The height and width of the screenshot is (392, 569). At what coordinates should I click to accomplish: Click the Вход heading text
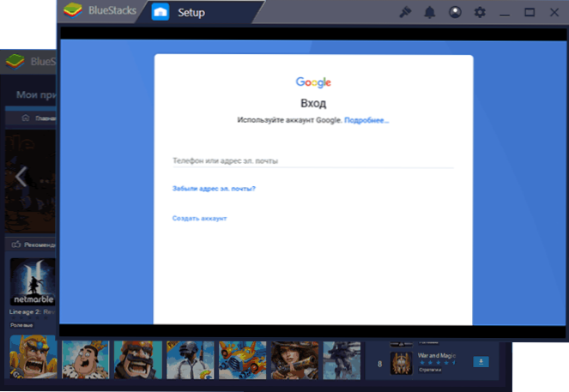coord(313,103)
